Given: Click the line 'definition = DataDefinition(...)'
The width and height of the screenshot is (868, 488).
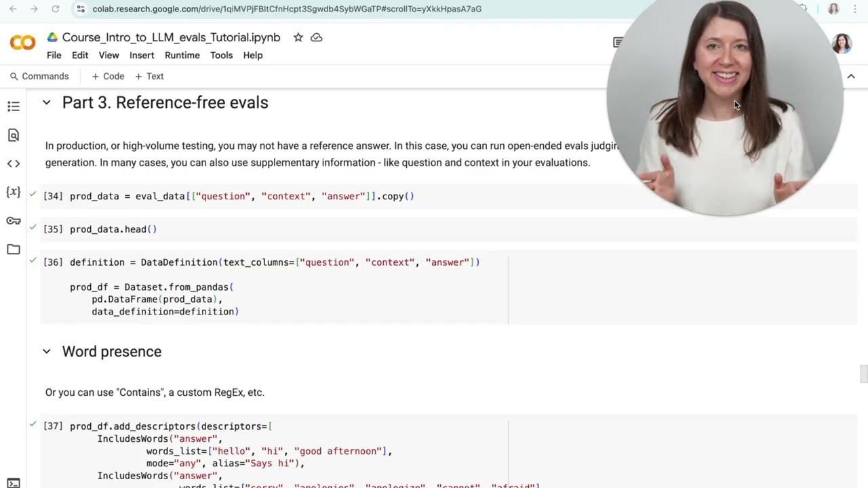Looking at the screenshot, I should (275, 262).
